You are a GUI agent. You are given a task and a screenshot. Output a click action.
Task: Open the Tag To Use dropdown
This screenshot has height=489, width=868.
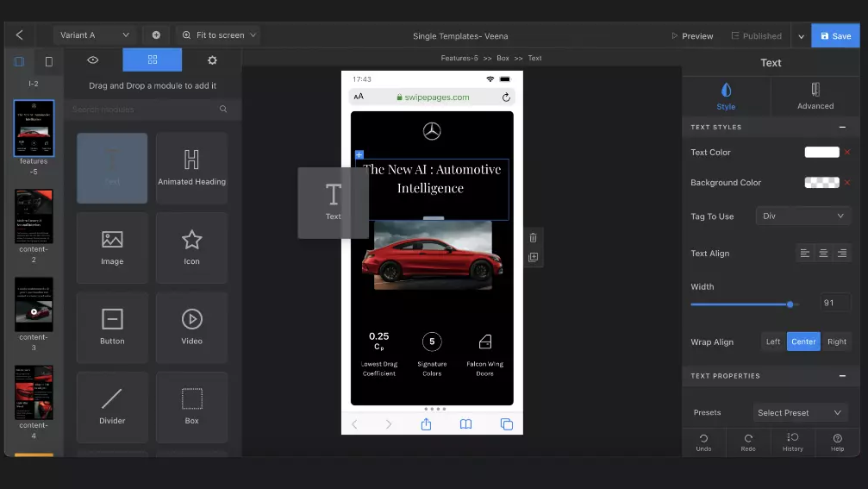(x=803, y=216)
